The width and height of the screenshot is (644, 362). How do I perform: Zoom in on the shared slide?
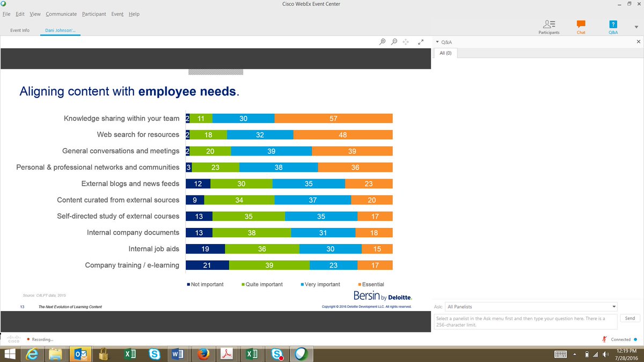[x=383, y=42]
